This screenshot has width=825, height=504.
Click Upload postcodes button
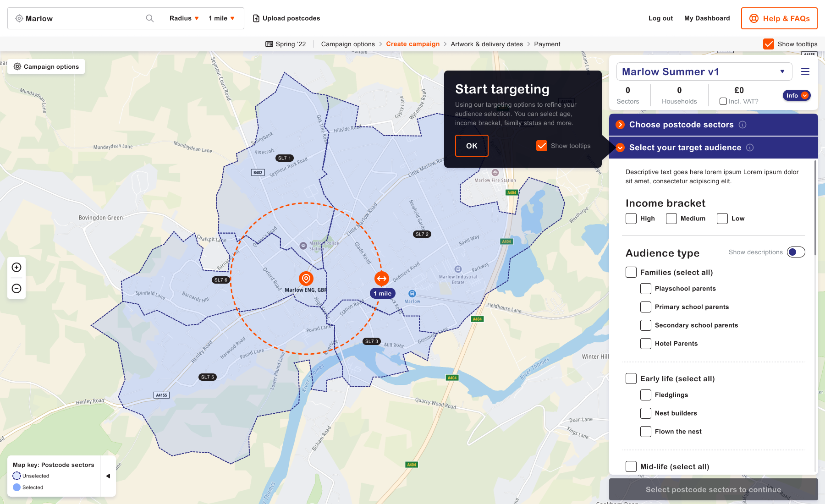(286, 18)
